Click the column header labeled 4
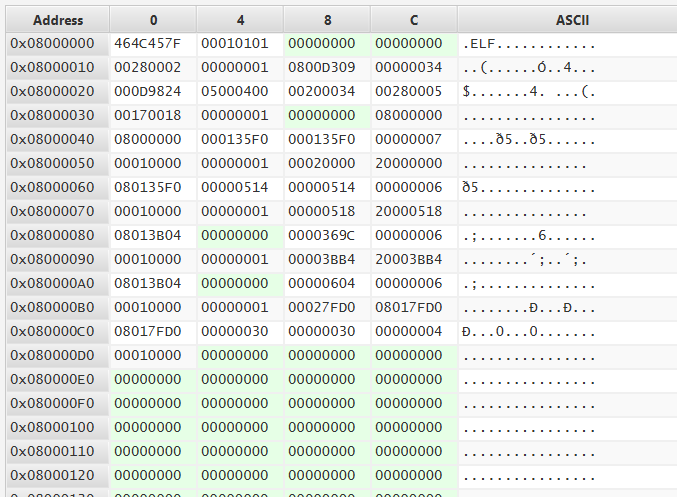Viewport: 677px width, 497px height. pos(240,20)
